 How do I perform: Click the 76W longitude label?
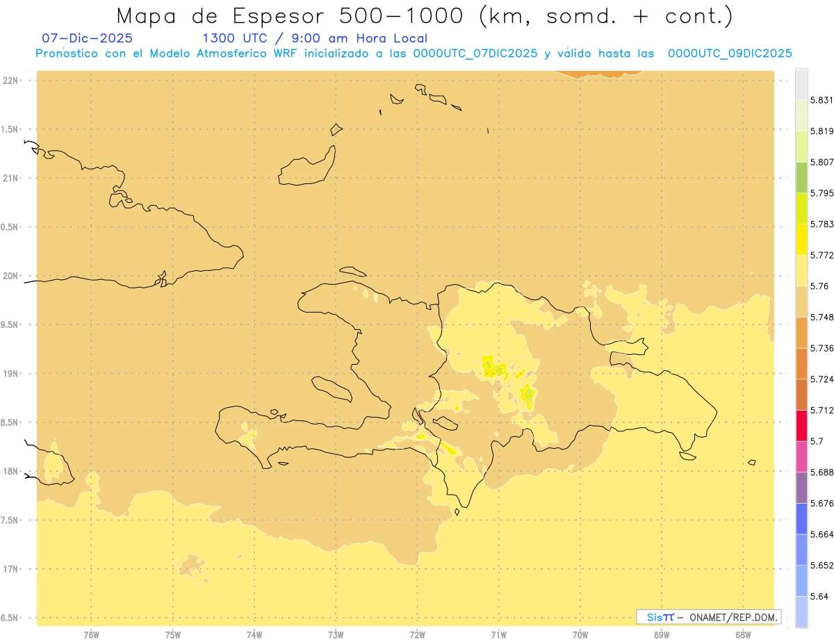click(x=91, y=635)
